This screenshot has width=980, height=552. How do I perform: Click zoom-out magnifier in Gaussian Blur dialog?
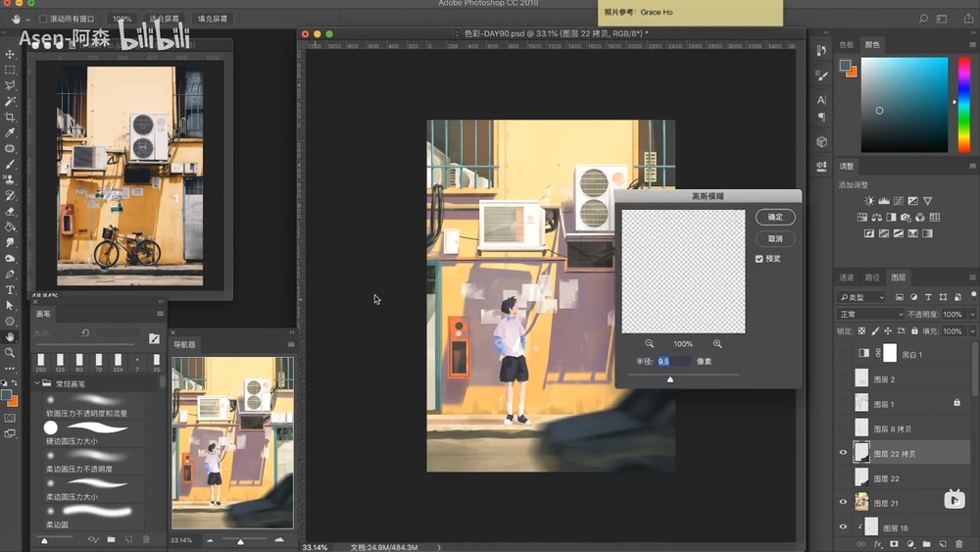pyautogui.click(x=650, y=344)
